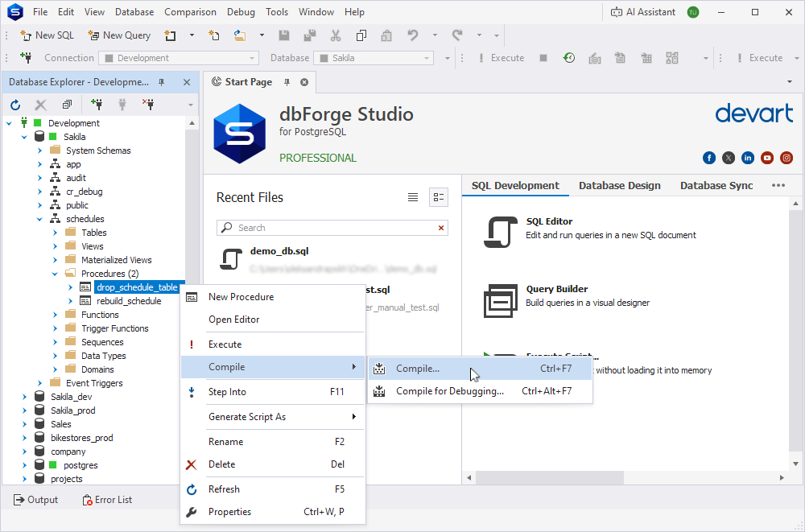
Task: Expand the Sakila_dev database node
Action: (x=24, y=397)
